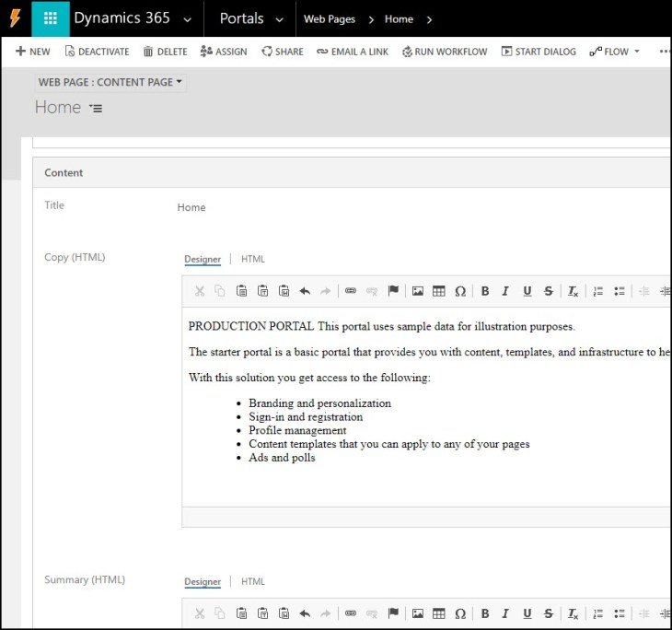
Task: Paste as plain text in Copy editor
Action: tap(262, 291)
